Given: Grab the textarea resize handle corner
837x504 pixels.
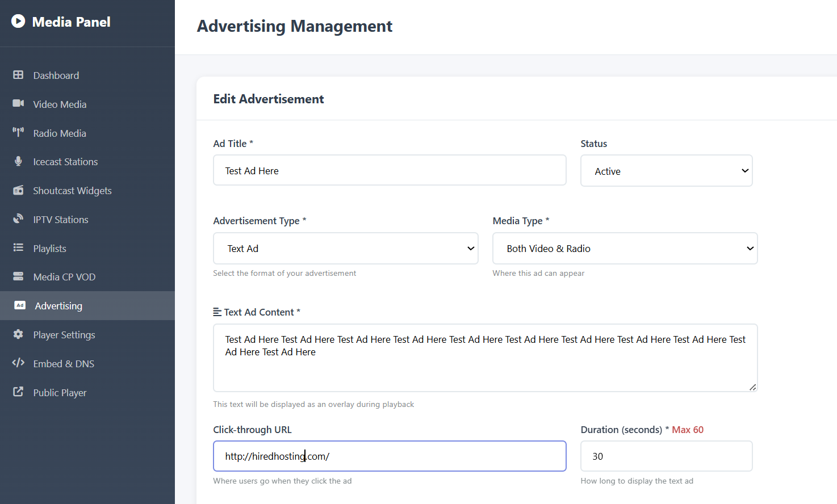Looking at the screenshot, I should [x=752, y=387].
